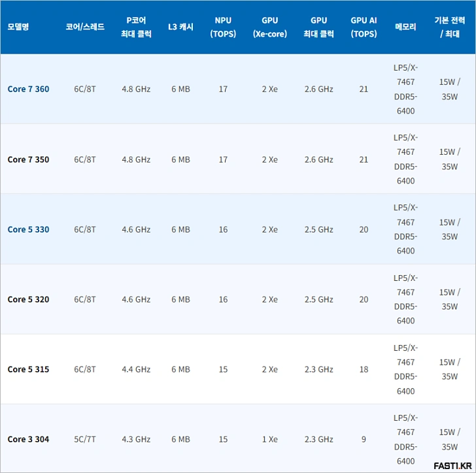Click the FASTI.KR watermark
Viewport: 476px width, 473px height.
[x=452, y=465]
